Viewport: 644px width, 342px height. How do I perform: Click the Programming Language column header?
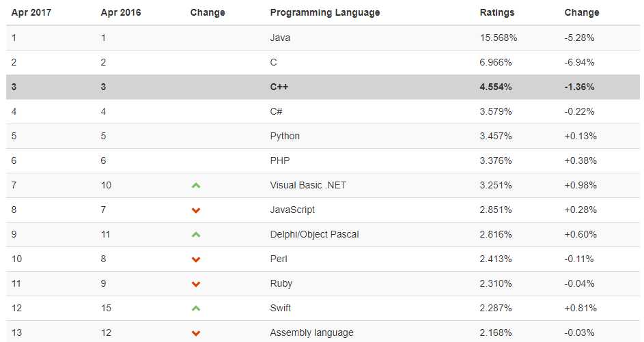(x=324, y=12)
